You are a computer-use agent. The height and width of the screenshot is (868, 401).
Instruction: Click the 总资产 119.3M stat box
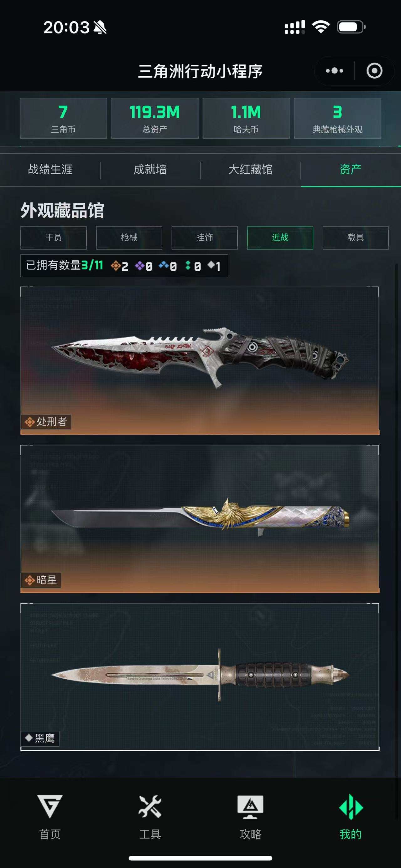[155, 118]
